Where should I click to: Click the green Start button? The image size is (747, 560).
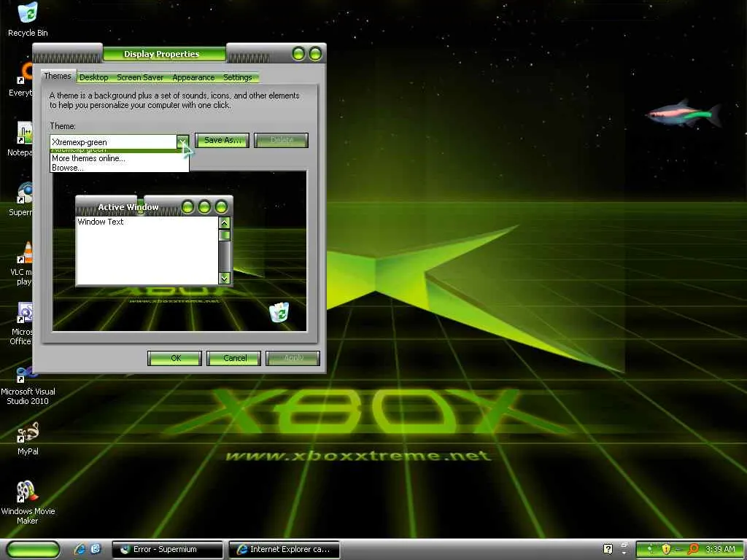(33, 549)
